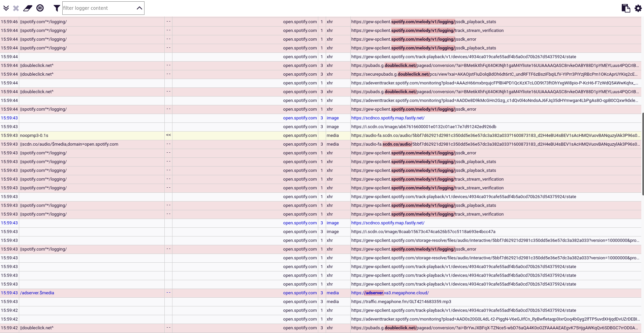
Task: Copy logger data using the clipboard icon
Action: (x=625, y=8)
